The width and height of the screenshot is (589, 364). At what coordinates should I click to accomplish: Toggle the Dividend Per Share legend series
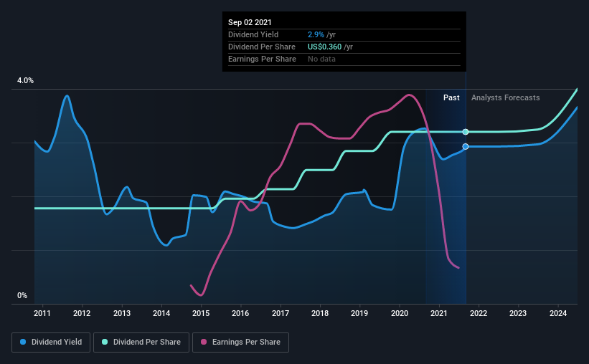pyautogui.click(x=141, y=343)
